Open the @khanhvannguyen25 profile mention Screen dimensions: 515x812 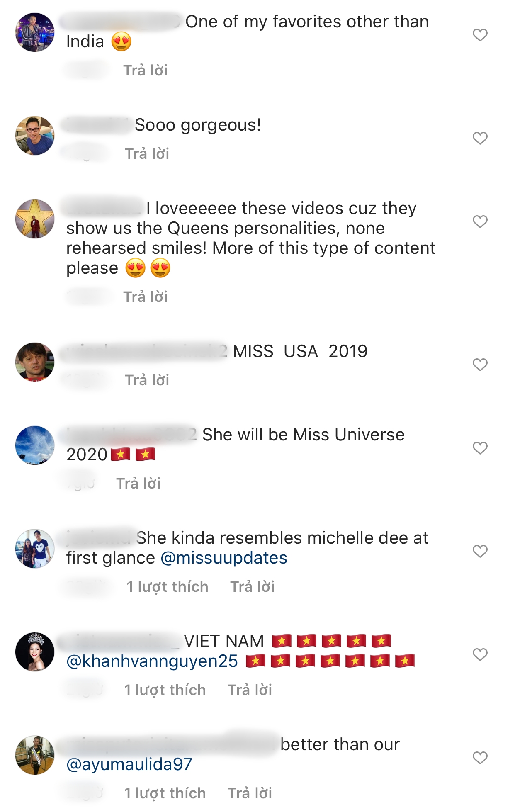[x=152, y=661]
